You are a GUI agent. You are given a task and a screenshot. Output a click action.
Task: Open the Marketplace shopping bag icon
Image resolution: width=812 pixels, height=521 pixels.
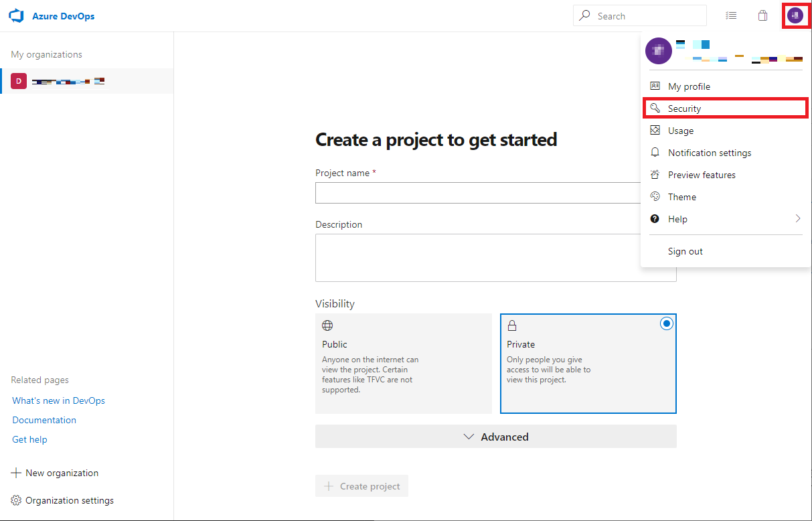pyautogui.click(x=762, y=15)
